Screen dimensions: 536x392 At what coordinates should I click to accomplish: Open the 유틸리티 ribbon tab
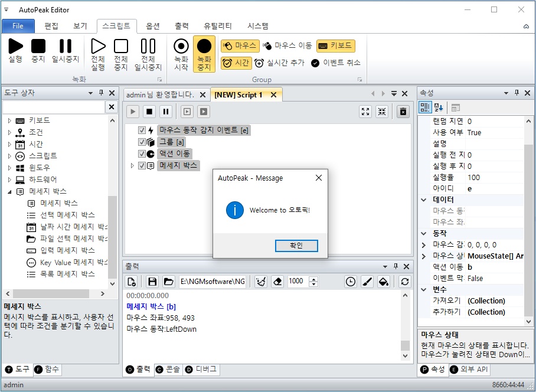pyautogui.click(x=218, y=26)
